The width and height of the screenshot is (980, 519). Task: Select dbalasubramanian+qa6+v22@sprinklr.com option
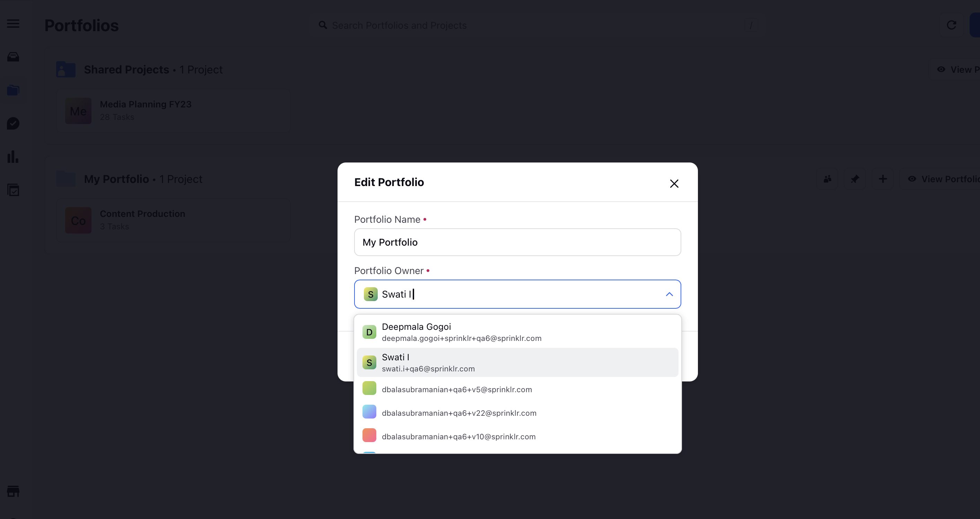click(517, 413)
